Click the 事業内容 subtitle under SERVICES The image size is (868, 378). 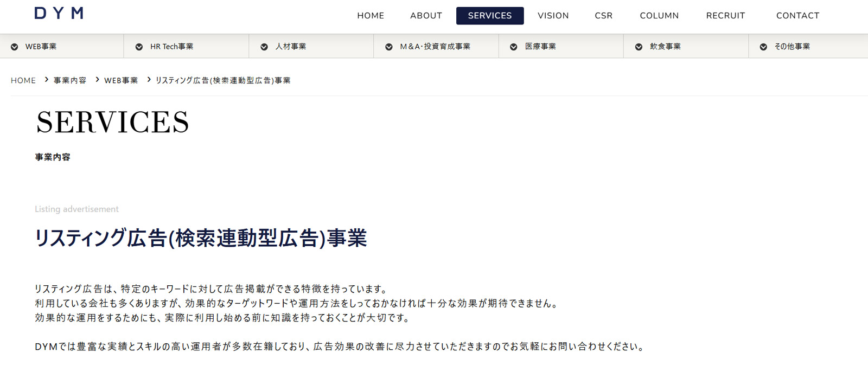click(53, 157)
